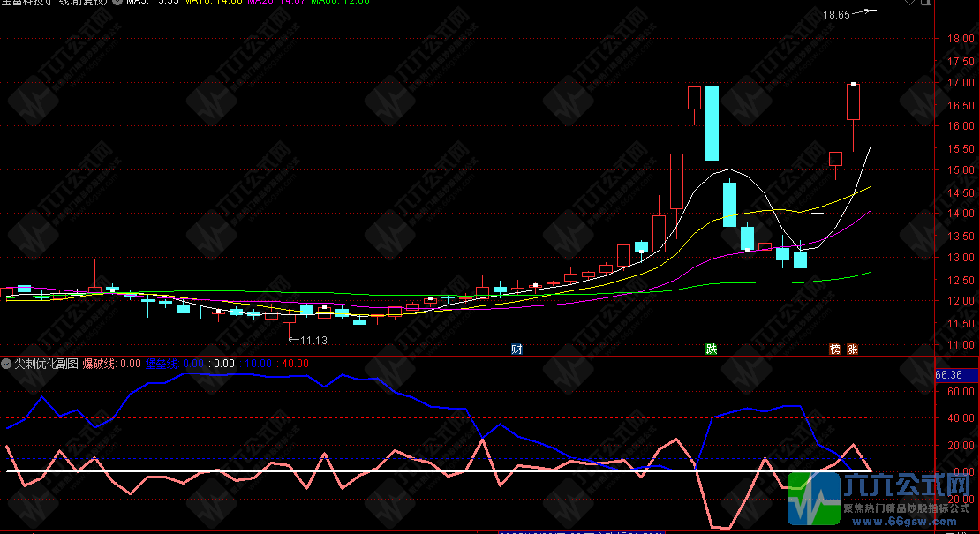Select the 爆破线: 0.00 readout
Image resolution: width=980 pixels, height=534 pixels.
[112, 364]
